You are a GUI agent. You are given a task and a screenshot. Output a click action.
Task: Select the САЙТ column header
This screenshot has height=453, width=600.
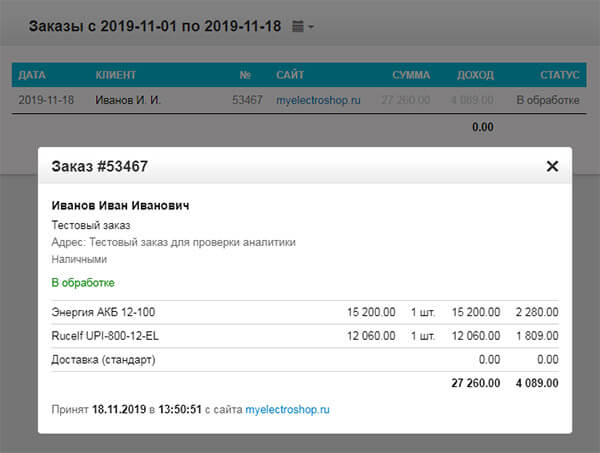[x=290, y=75]
